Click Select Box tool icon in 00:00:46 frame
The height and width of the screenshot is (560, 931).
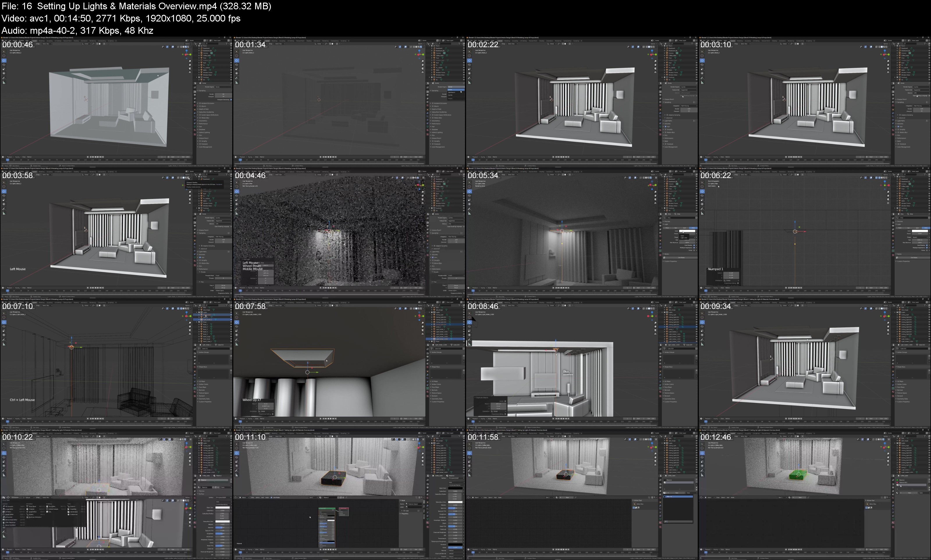[x=4, y=52]
